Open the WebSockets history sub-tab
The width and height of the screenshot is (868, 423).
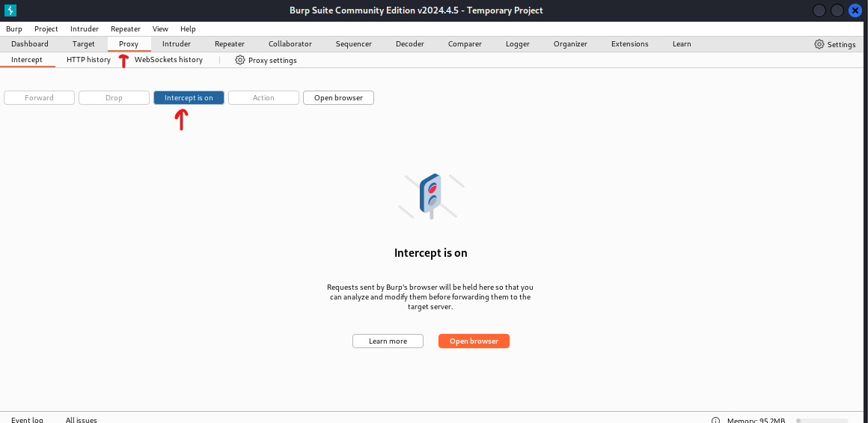coord(169,60)
